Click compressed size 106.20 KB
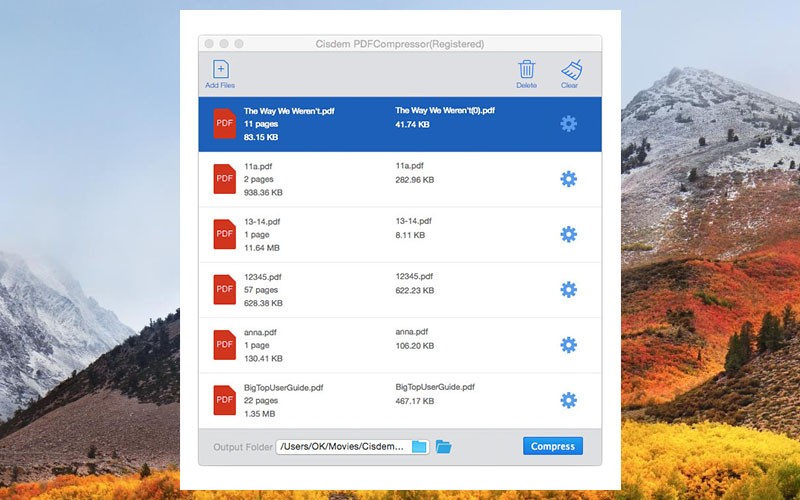Viewport: 800px width, 500px height. (415, 346)
